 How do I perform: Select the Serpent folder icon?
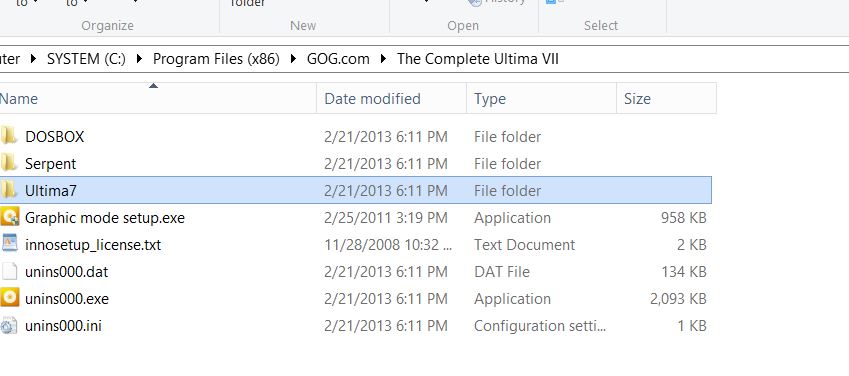(9, 163)
